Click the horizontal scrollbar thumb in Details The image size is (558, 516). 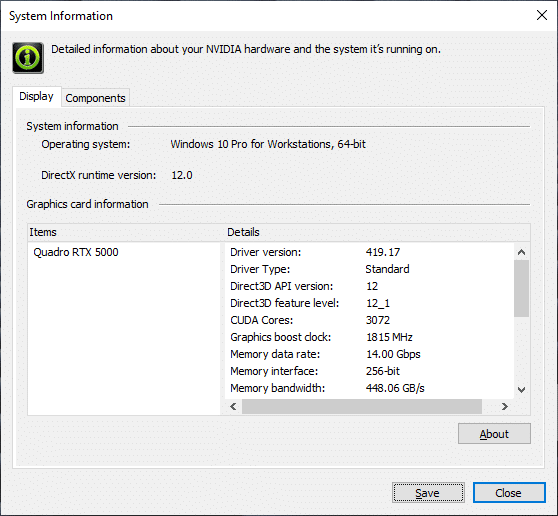point(362,406)
